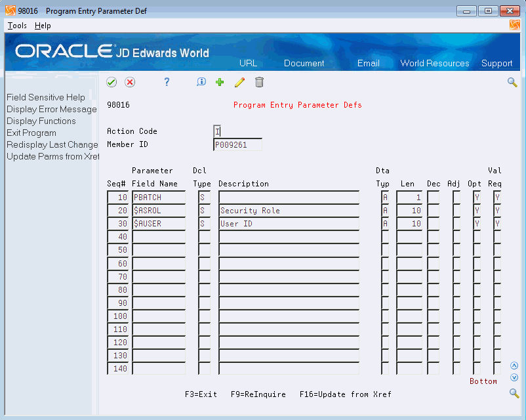Image resolution: width=526 pixels, height=420 pixels.
Task: Open the Tools menu
Action: (x=17, y=26)
